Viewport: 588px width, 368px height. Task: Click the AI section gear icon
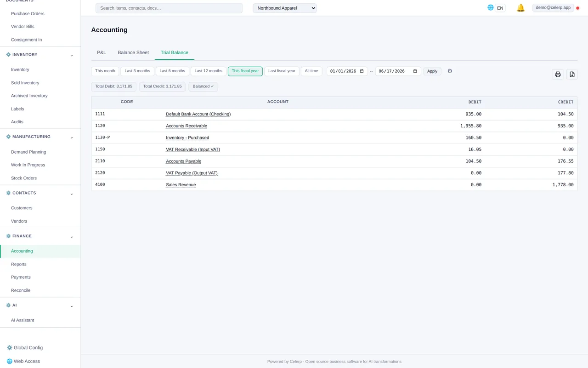click(8, 305)
